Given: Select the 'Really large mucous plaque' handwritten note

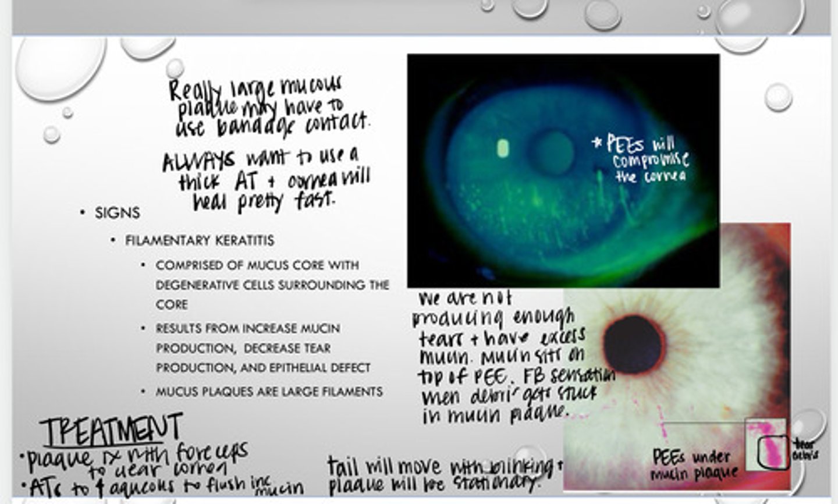Looking at the screenshot, I should pos(269,107).
